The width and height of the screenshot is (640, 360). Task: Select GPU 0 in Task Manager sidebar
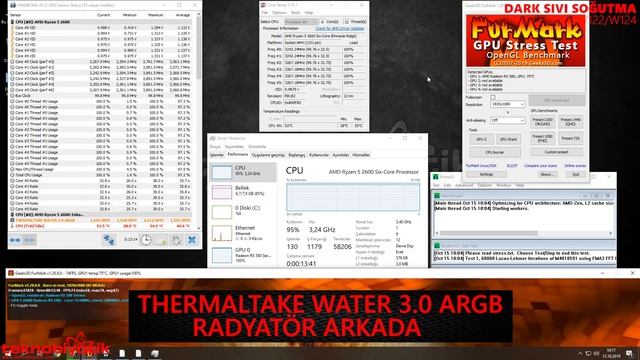[243, 255]
